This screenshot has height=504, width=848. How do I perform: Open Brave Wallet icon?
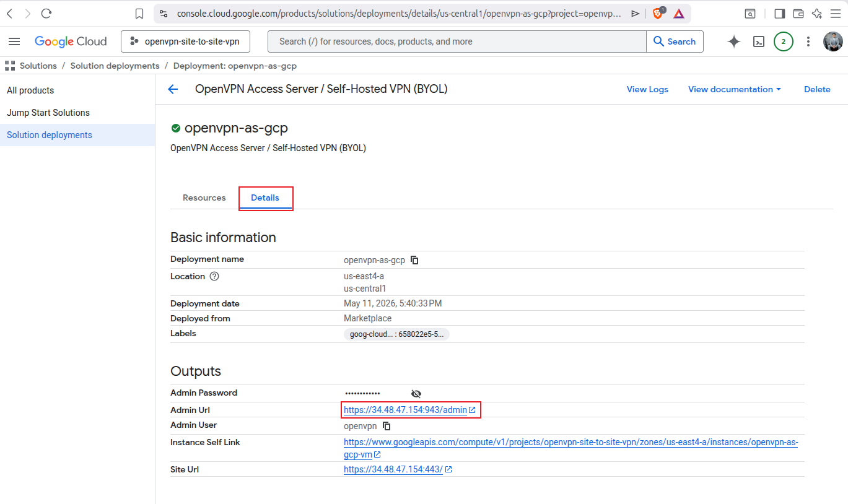pyautogui.click(x=798, y=14)
